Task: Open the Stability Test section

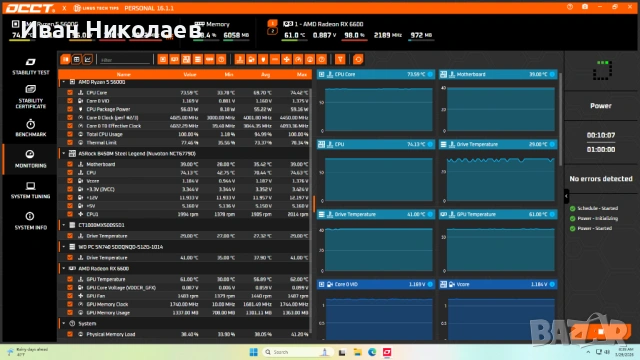Action: pyautogui.click(x=31, y=67)
